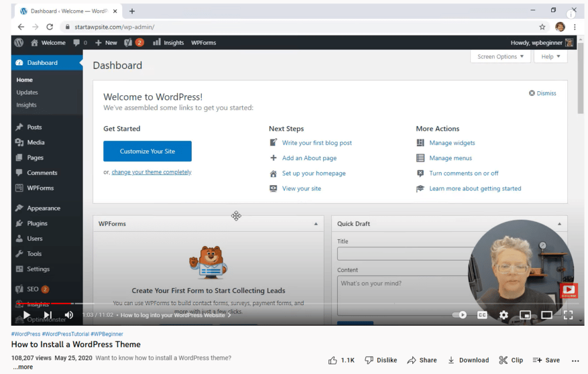Switch to theater mode

point(547,315)
